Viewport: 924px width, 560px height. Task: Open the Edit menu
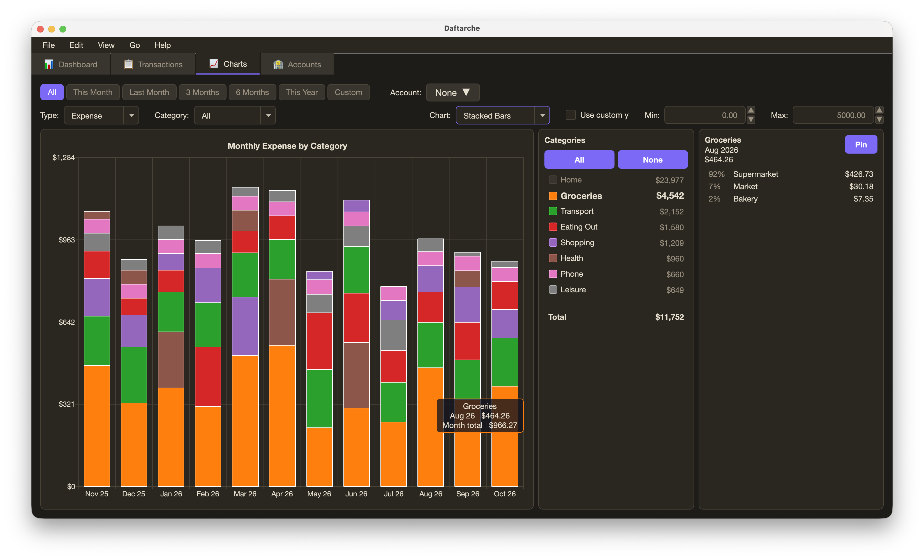point(76,45)
